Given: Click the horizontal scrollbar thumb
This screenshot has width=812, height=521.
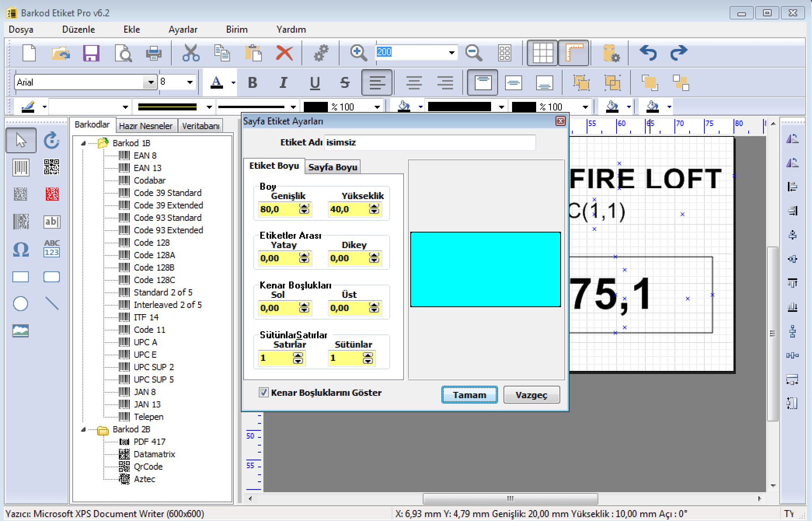Looking at the screenshot, I should [510, 498].
